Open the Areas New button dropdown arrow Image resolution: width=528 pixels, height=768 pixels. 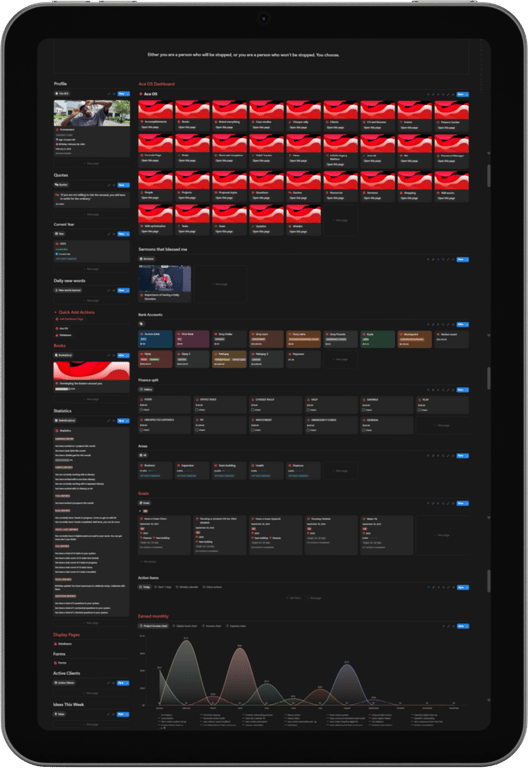pyautogui.click(x=467, y=456)
